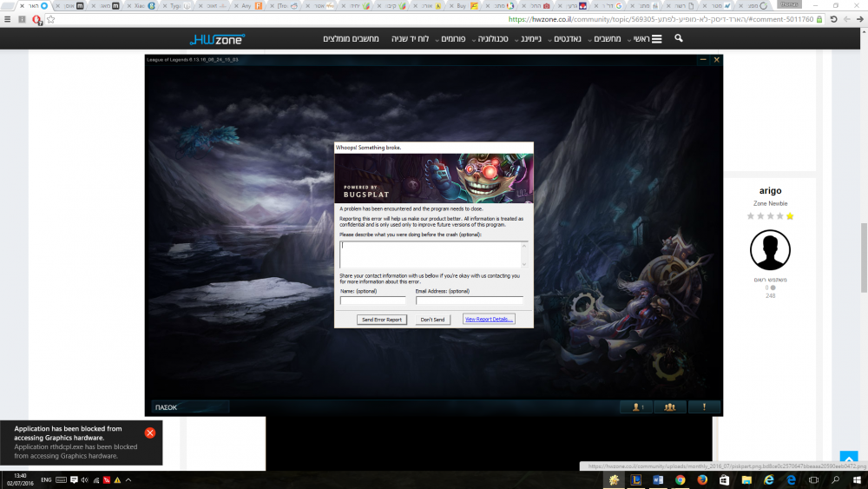Open Word from the taskbar
This screenshot has height=489, width=868.
click(658, 480)
